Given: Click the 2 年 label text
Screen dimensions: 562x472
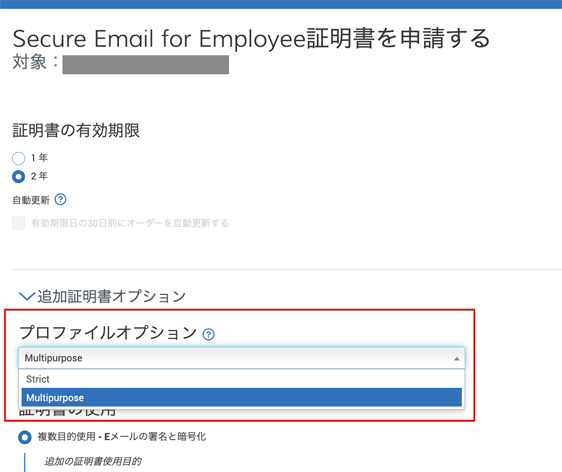Looking at the screenshot, I should tap(39, 176).
